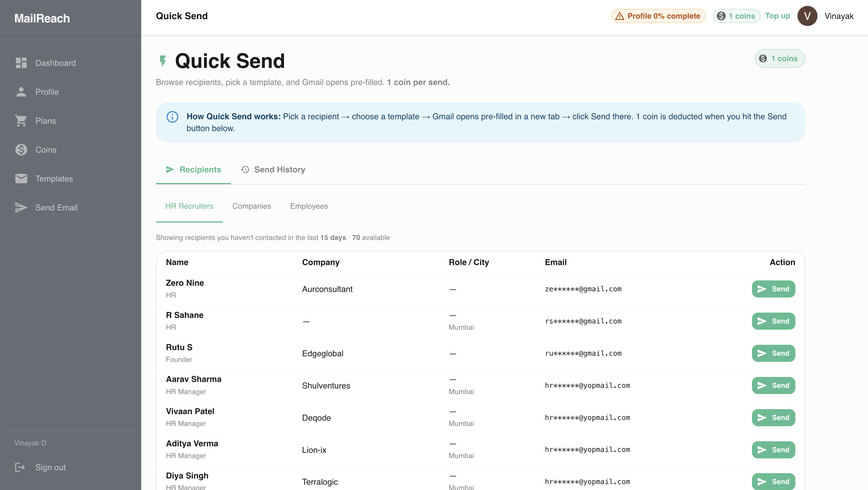The height and width of the screenshot is (490, 868).
Task: Click the coin icon in header badge
Action: pyautogui.click(x=721, y=16)
